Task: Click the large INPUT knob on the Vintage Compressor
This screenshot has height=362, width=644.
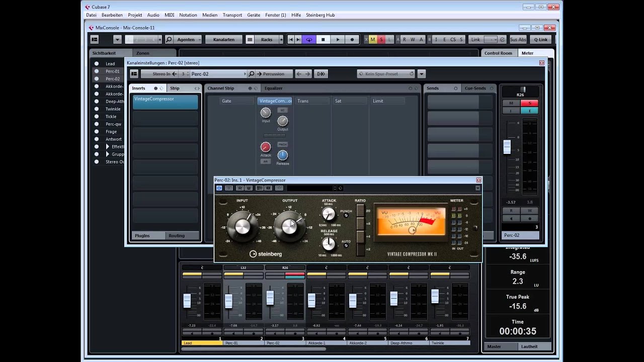Action: click(242, 226)
